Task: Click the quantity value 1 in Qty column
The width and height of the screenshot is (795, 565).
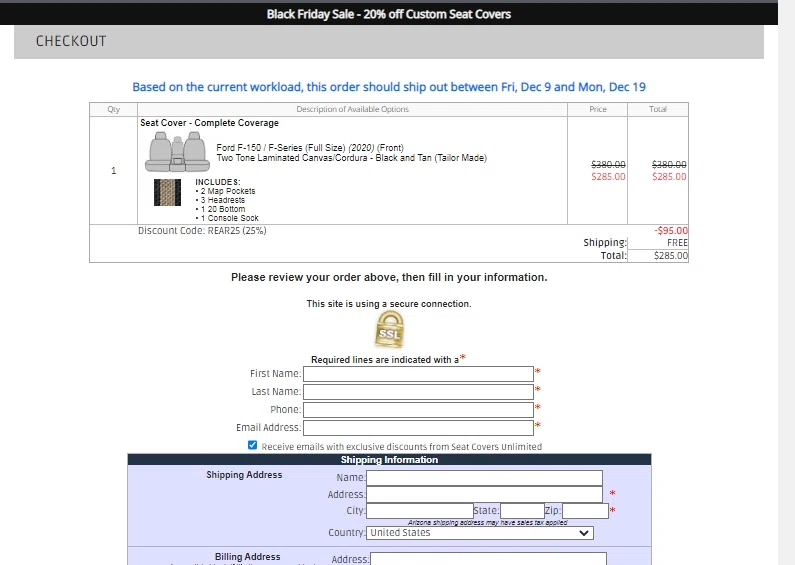Action: (114, 171)
